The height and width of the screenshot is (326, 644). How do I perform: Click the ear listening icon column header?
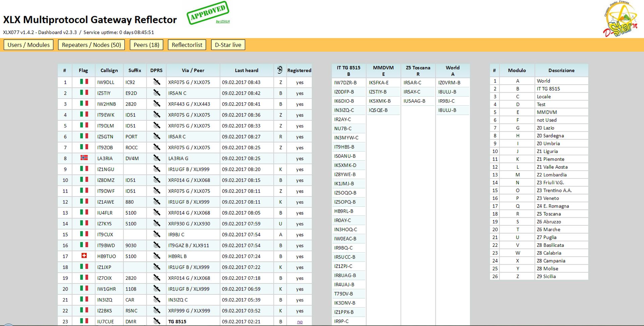pyautogui.click(x=280, y=70)
